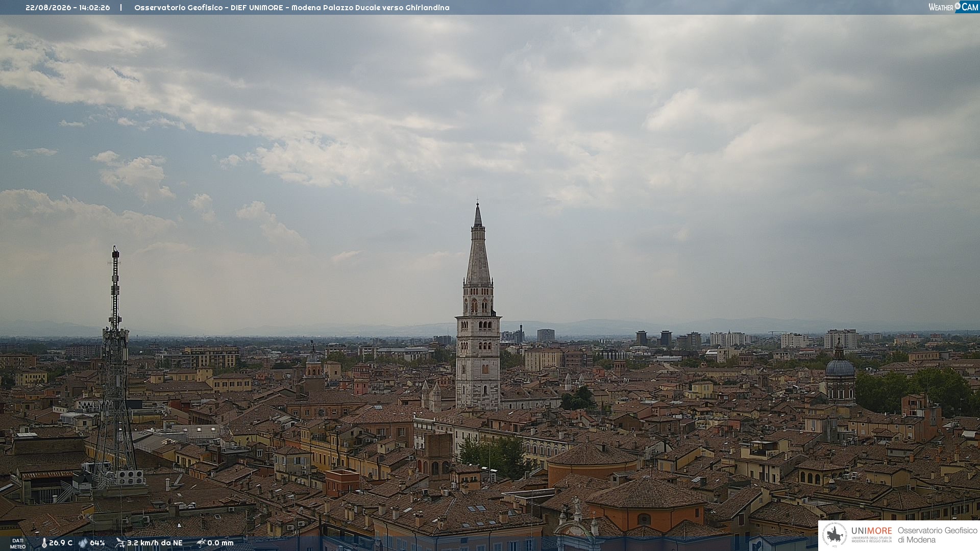Click the Osservatorio Geofisico di Modena text
Viewport: 980px width, 551px height.
tap(937, 535)
